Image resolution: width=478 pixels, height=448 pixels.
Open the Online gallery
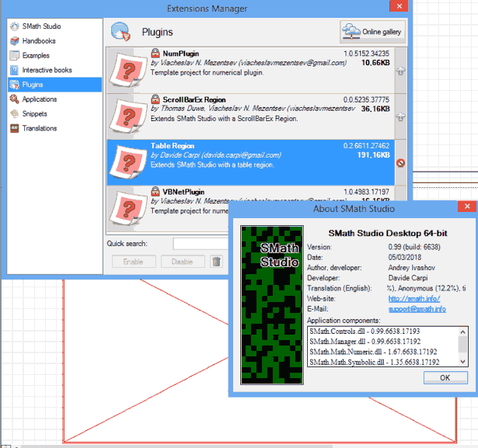[x=372, y=32]
